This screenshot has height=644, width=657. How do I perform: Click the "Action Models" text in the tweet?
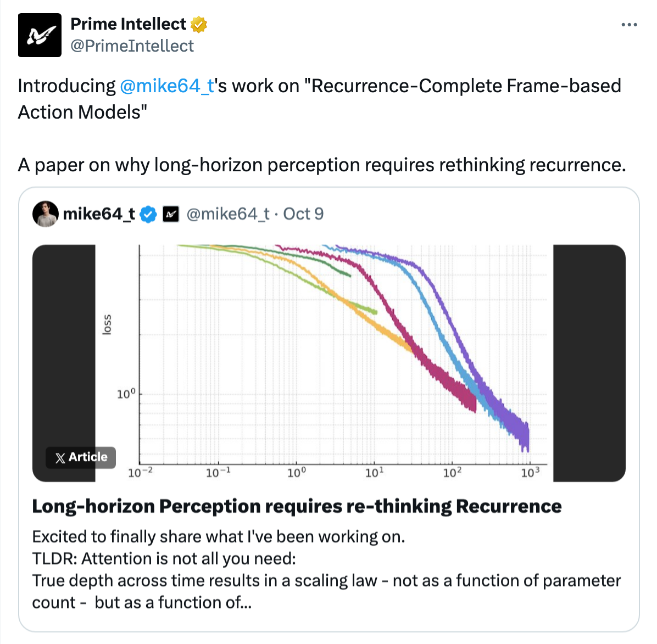[x=82, y=112]
